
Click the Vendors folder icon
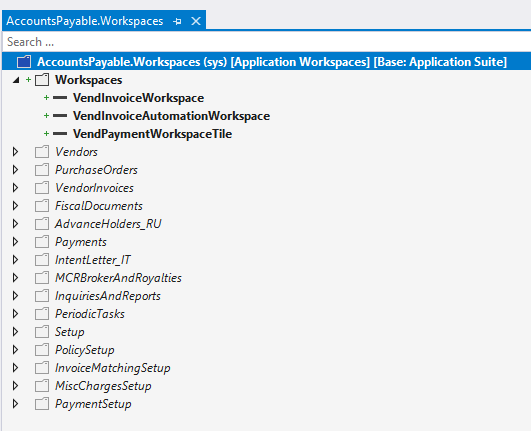click(42, 152)
